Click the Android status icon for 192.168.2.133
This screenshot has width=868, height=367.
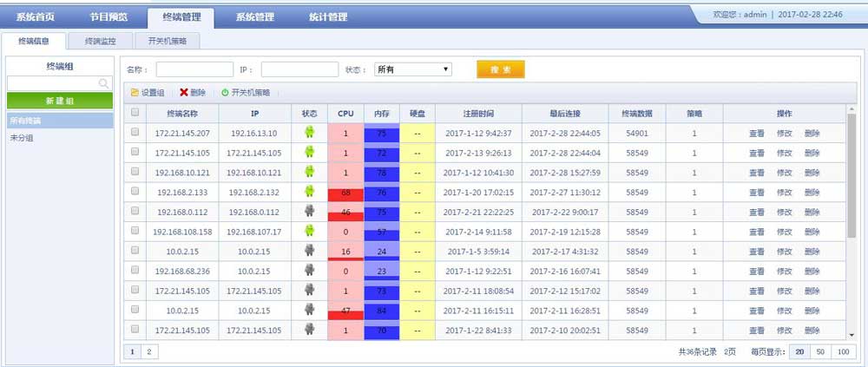[308, 192]
